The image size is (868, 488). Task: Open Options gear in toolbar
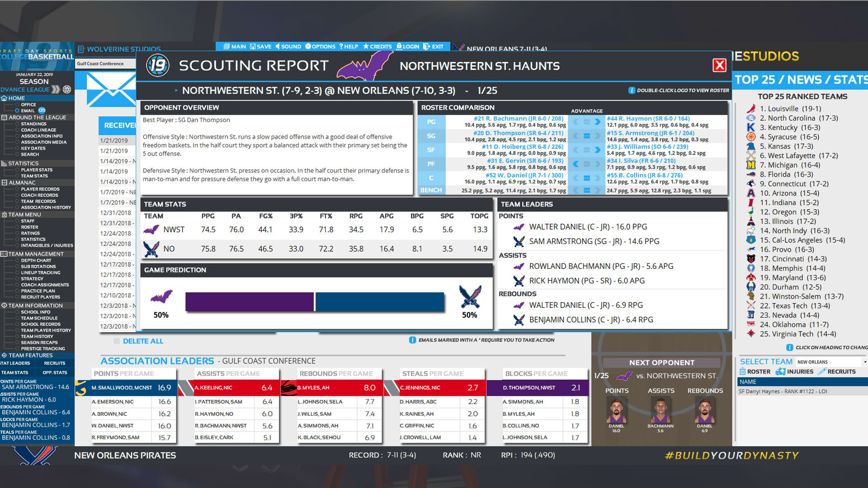click(308, 47)
